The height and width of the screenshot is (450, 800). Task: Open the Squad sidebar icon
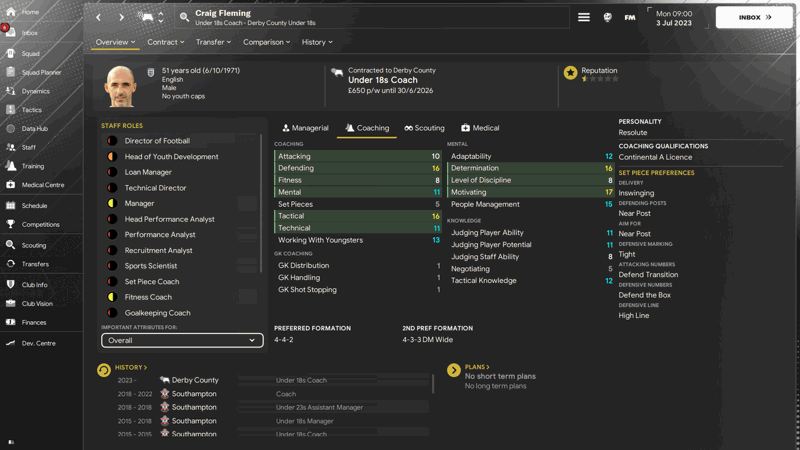click(11, 53)
